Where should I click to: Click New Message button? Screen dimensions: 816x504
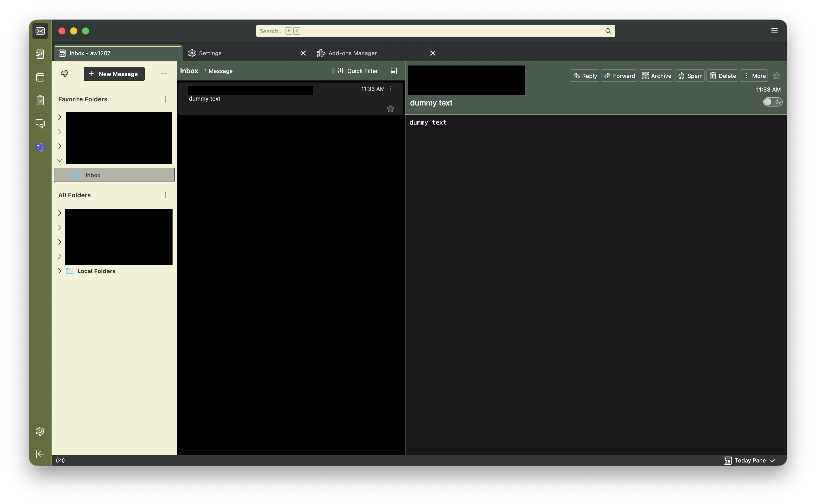(114, 74)
